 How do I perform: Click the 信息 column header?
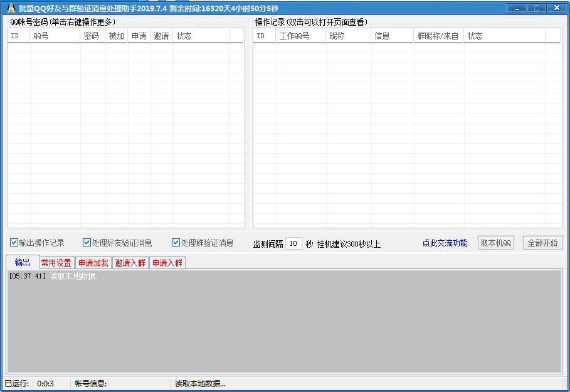point(393,36)
